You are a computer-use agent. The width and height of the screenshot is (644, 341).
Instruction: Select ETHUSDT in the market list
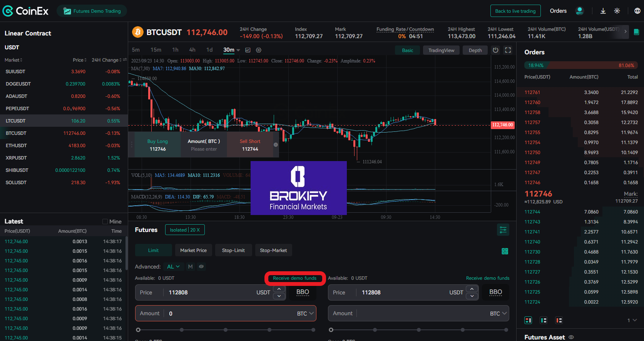pyautogui.click(x=64, y=146)
